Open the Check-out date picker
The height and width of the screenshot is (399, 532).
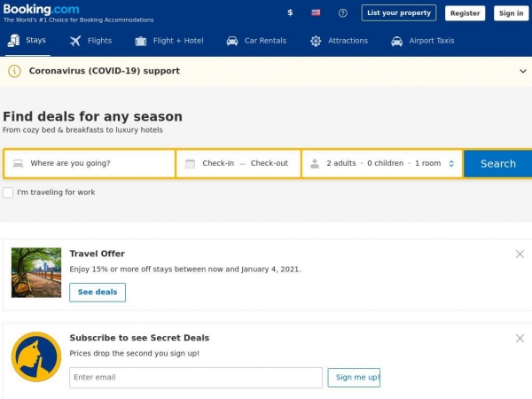tap(269, 163)
